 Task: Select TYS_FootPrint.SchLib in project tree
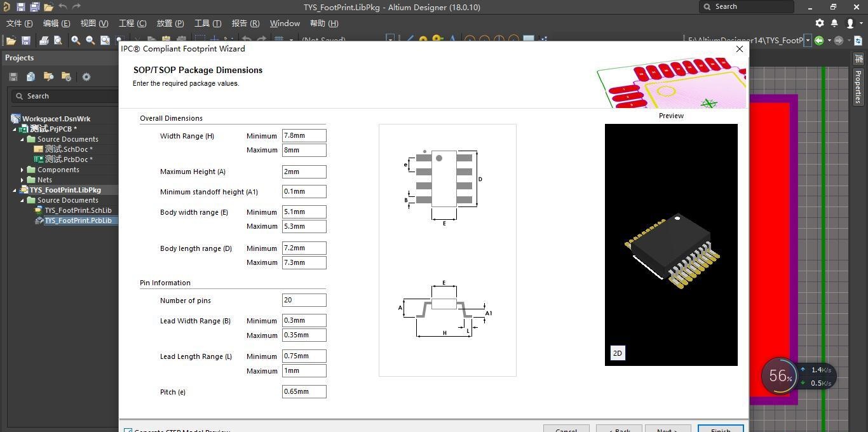pyautogui.click(x=78, y=210)
